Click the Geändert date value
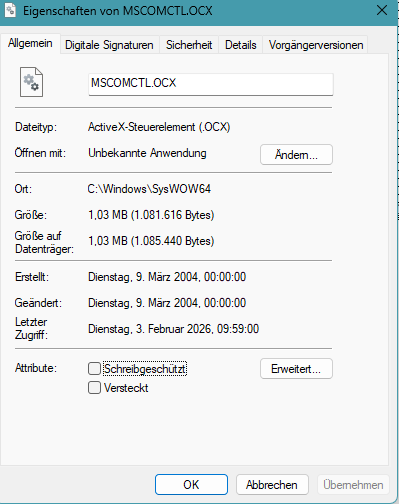This screenshot has height=504, width=399. point(167,303)
